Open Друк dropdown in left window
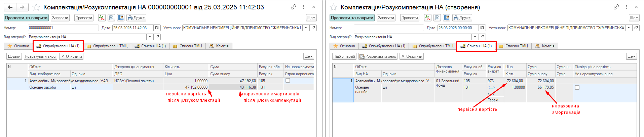The width and height of the screenshot is (644, 137). [x=136, y=18]
